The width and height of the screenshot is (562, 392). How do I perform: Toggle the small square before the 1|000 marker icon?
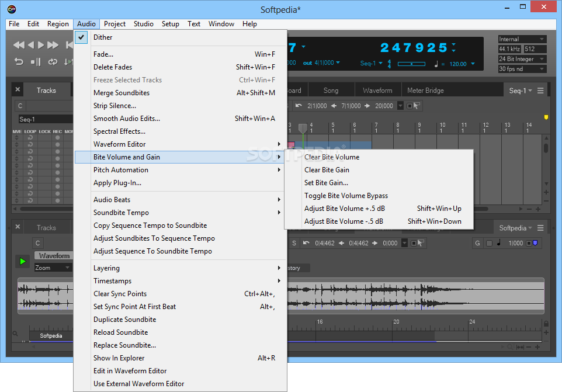[529, 243]
